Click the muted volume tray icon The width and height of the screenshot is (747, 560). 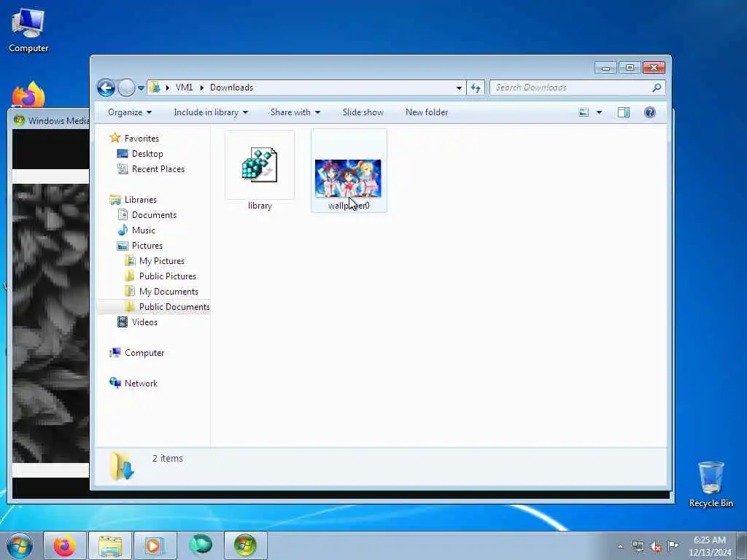(656, 546)
